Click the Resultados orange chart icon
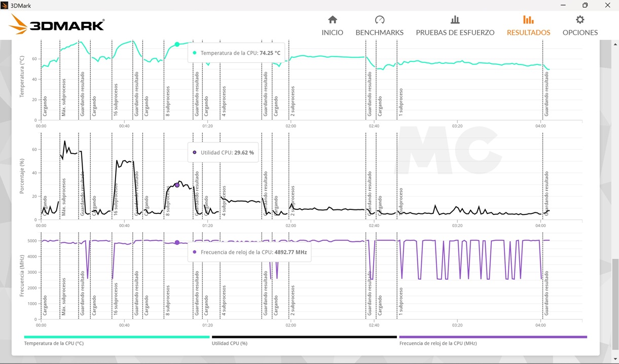Image resolution: width=619 pixels, height=364 pixels. point(528,20)
